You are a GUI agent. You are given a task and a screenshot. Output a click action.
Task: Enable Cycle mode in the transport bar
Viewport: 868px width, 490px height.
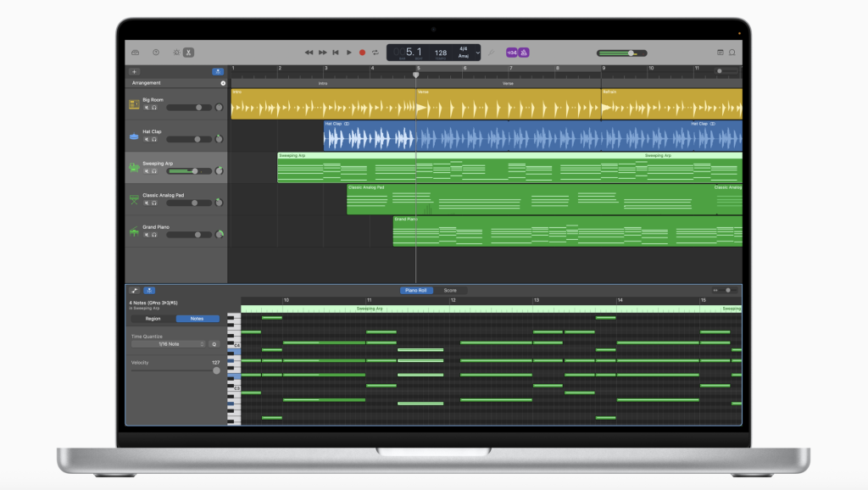click(376, 52)
